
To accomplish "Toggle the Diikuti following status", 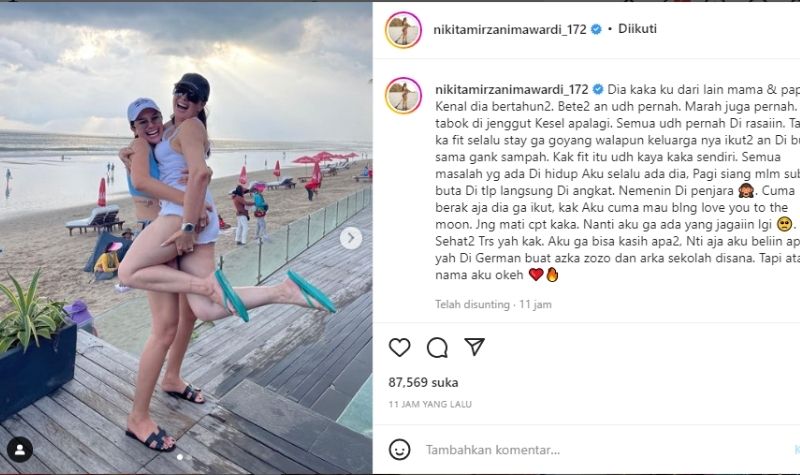I will (x=637, y=29).
